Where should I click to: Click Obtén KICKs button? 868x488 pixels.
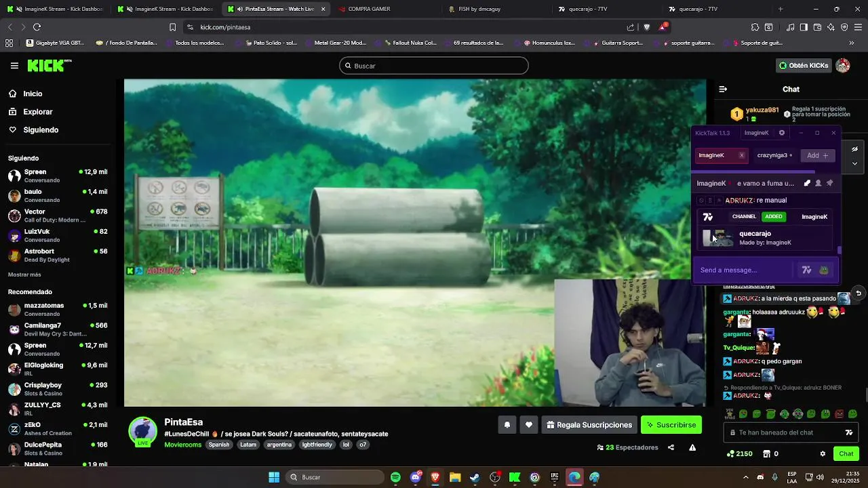(804, 66)
